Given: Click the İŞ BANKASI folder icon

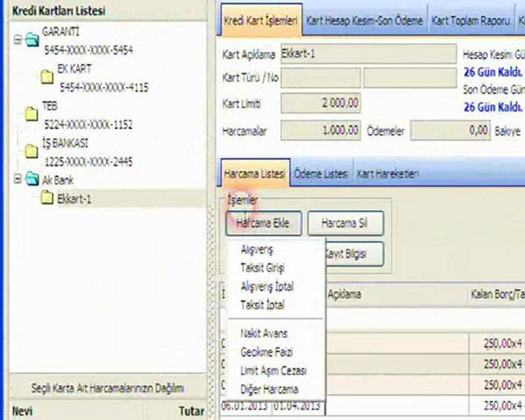Looking at the screenshot, I should pyautogui.click(x=32, y=152).
